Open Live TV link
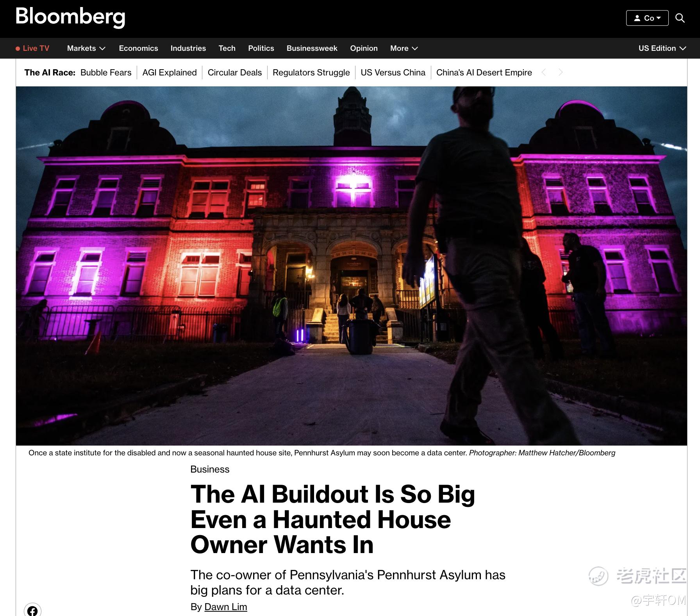The height and width of the screenshot is (616, 700). click(32, 48)
